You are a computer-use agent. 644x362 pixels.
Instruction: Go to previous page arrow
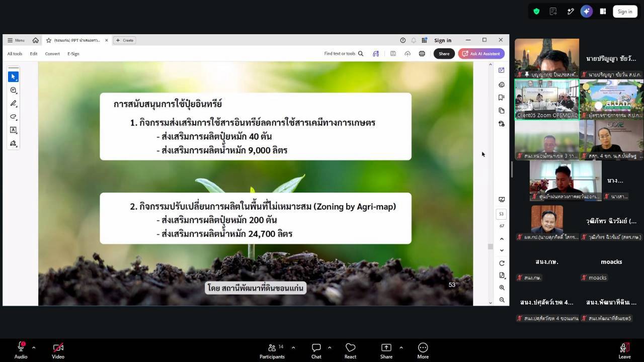click(502, 239)
